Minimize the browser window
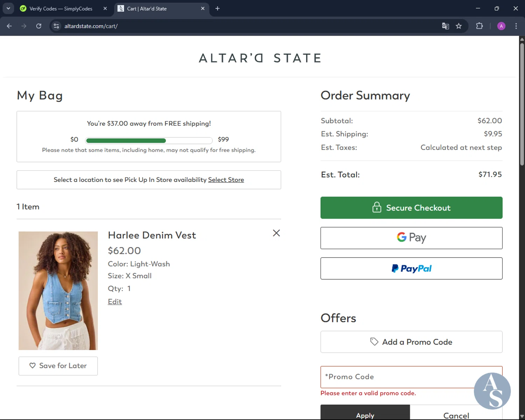Screen dimensions: 525x420 tap(478, 8)
